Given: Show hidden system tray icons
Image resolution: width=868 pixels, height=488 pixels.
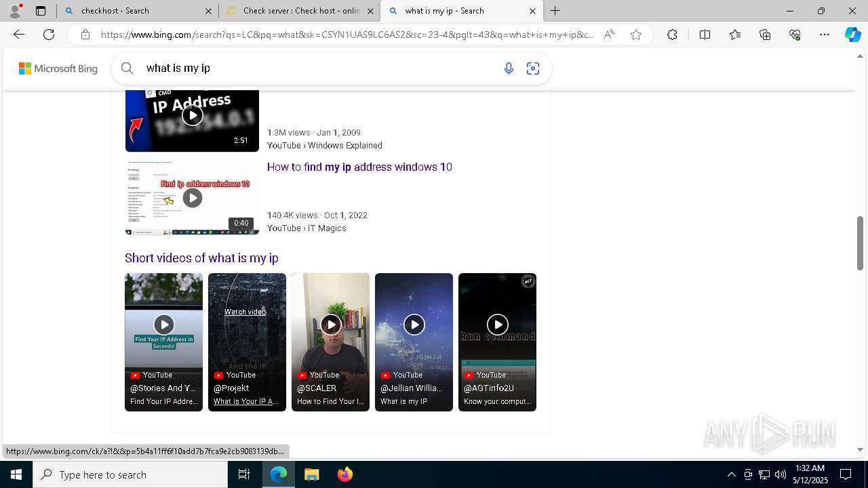Looking at the screenshot, I should pyautogui.click(x=731, y=474).
